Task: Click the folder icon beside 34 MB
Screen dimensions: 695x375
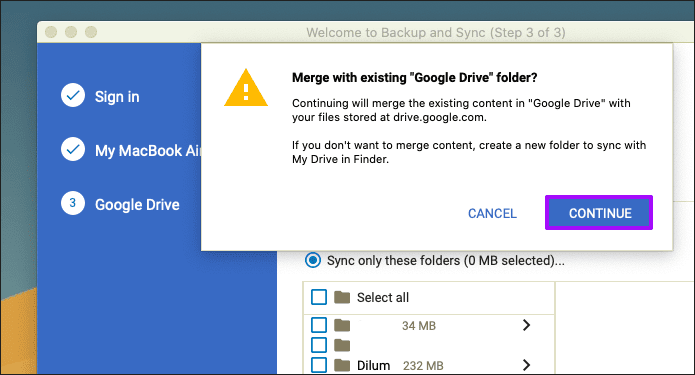Action: click(x=342, y=325)
